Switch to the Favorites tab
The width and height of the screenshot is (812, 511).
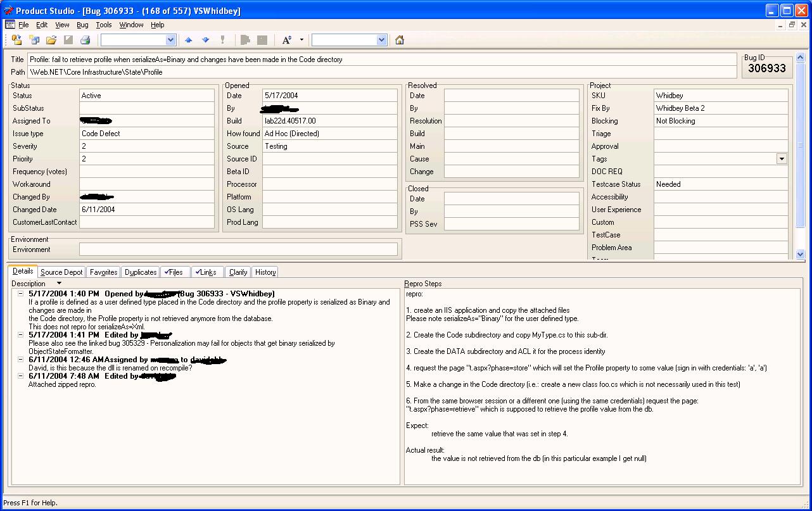[x=103, y=272]
